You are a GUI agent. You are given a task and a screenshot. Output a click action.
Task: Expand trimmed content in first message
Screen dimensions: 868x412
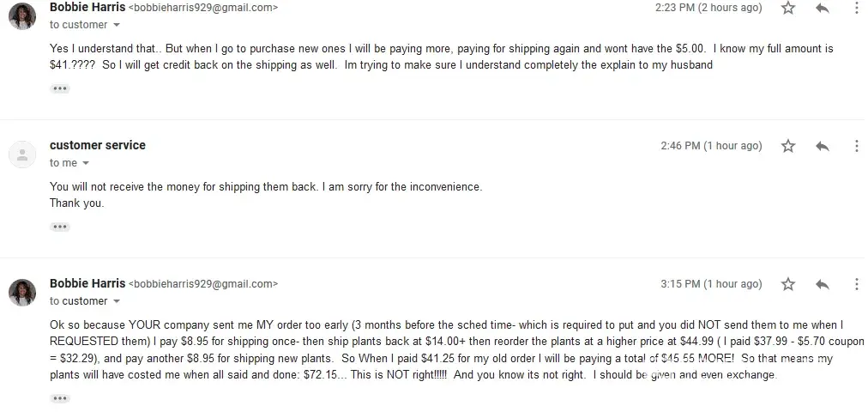coord(59,88)
